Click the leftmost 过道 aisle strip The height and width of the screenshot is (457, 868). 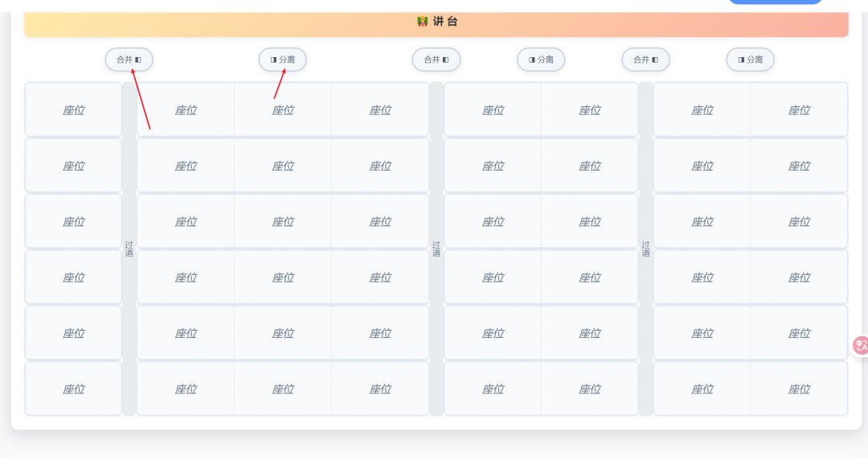[129, 249]
